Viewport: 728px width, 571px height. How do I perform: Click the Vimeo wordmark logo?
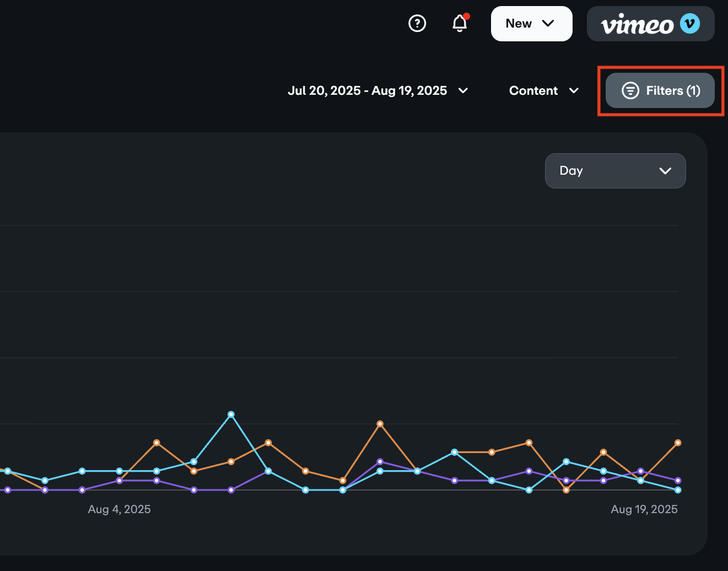637,25
